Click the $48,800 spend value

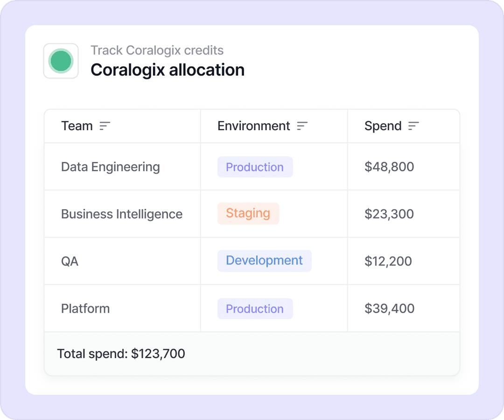coord(389,167)
